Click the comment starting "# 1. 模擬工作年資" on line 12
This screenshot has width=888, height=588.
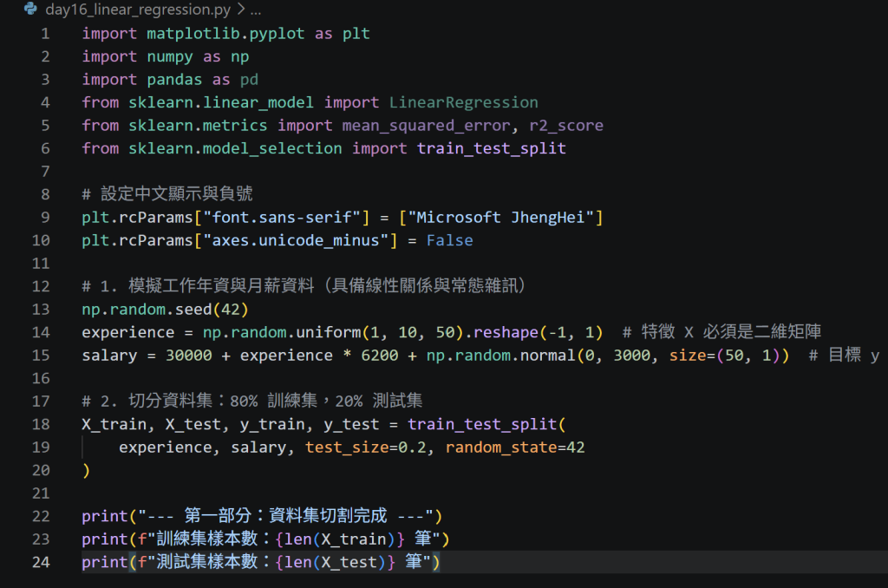[x=304, y=286]
